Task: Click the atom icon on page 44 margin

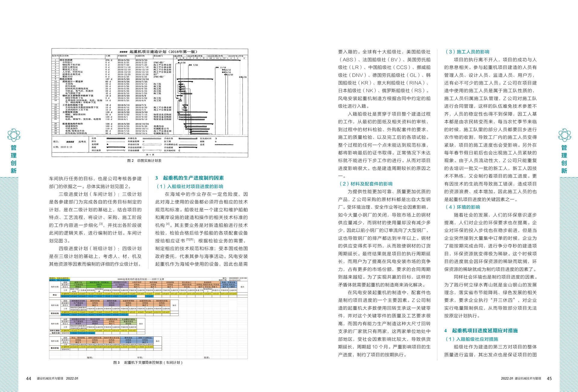Action: 14,135
